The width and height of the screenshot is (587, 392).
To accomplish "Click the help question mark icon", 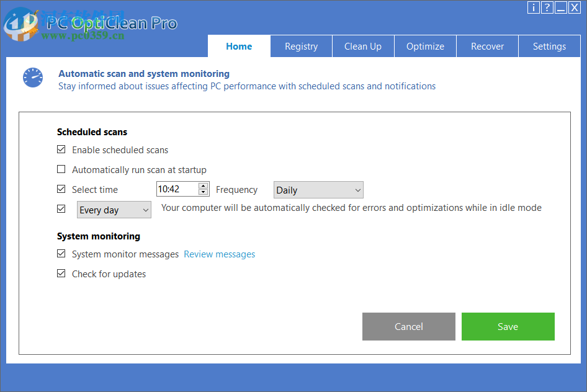I will 547,7.
